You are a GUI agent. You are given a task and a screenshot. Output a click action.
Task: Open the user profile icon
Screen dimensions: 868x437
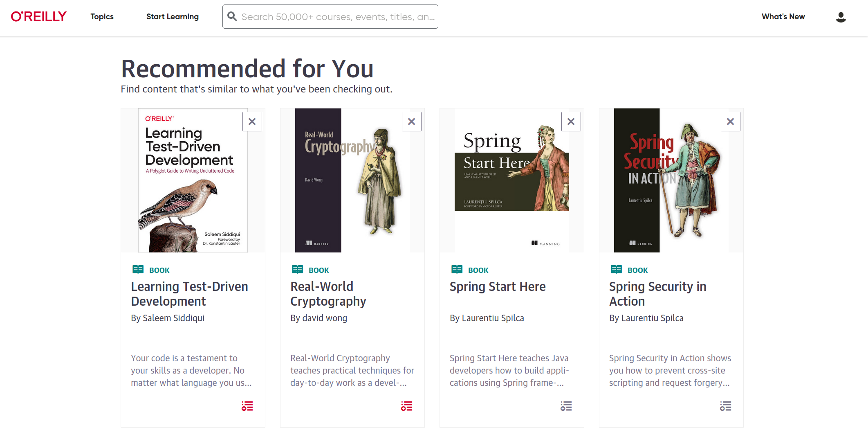tap(841, 17)
